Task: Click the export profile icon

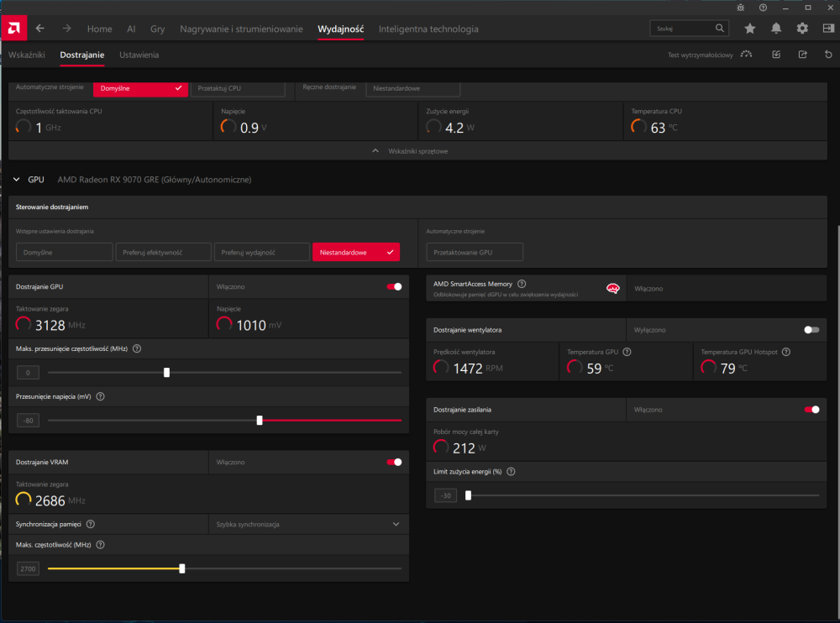Action: click(x=802, y=55)
